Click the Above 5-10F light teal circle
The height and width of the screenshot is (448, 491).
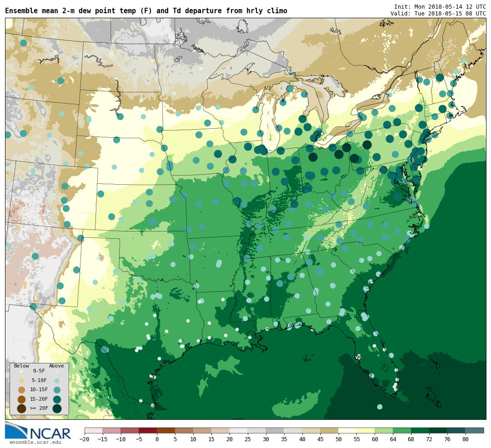click(57, 381)
